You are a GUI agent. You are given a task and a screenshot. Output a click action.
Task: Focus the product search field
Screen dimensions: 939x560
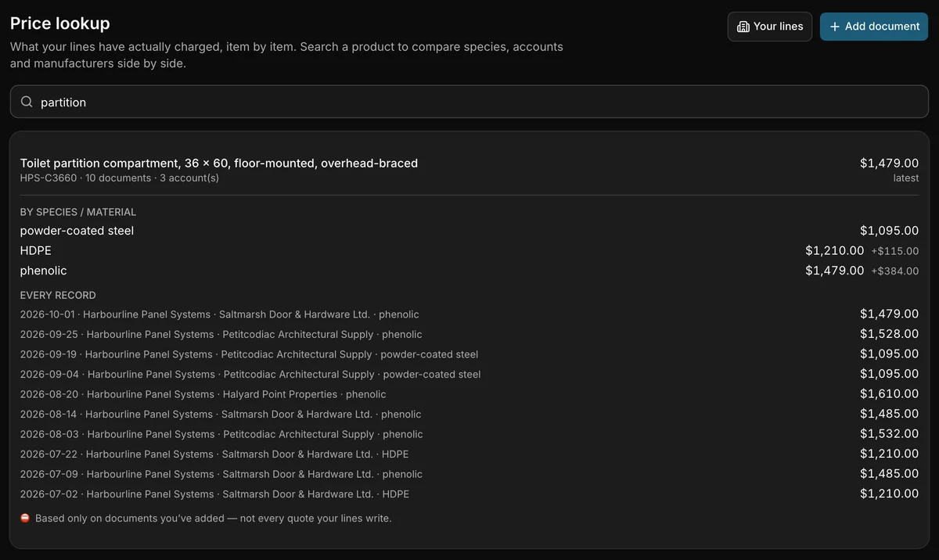[x=469, y=102]
